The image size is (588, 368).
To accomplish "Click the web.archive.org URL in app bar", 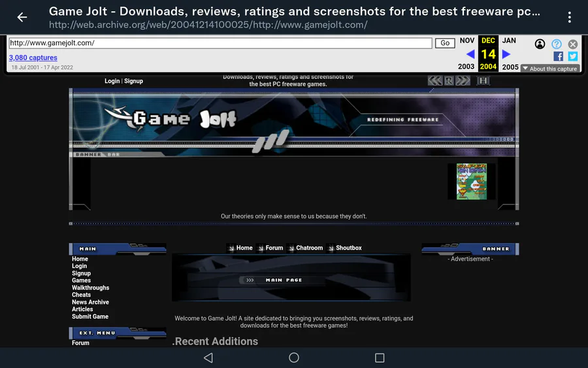I will click(208, 25).
